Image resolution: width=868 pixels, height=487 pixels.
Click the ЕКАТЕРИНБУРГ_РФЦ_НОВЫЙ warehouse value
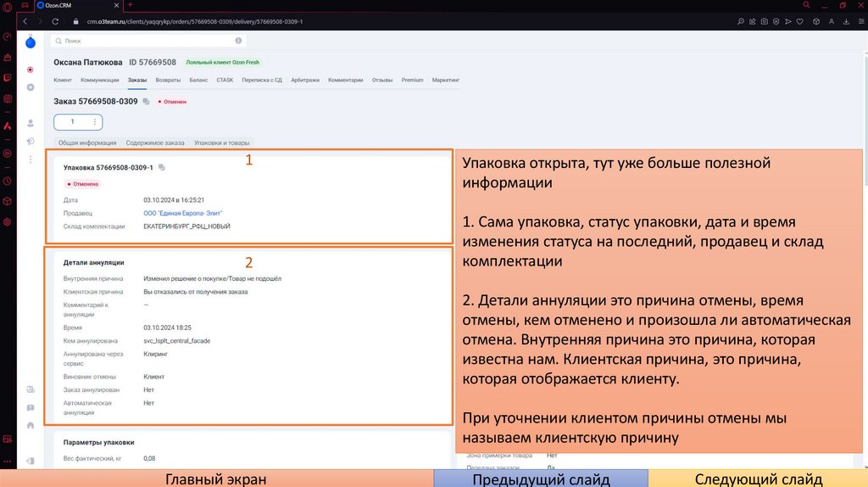click(x=186, y=226)
